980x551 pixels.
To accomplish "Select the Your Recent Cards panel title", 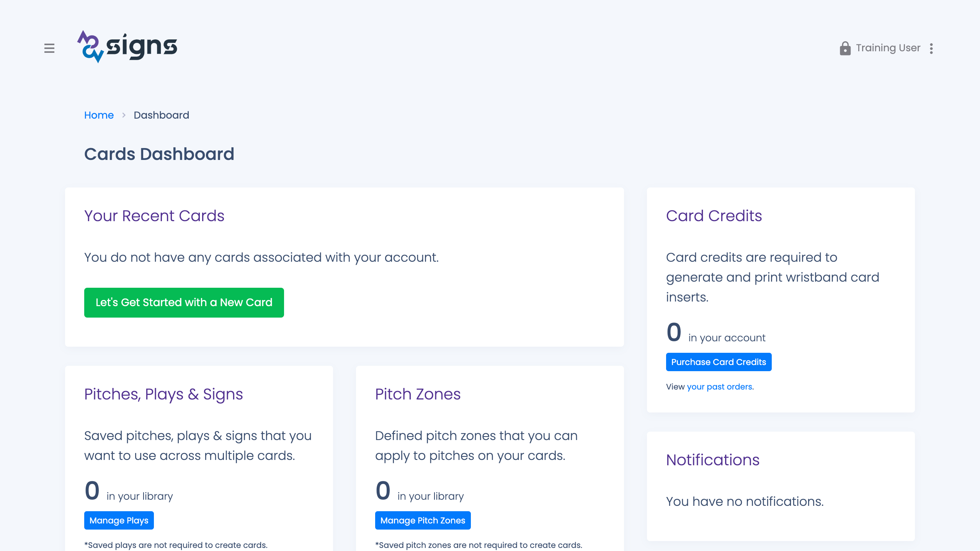I will pos(154,215).
